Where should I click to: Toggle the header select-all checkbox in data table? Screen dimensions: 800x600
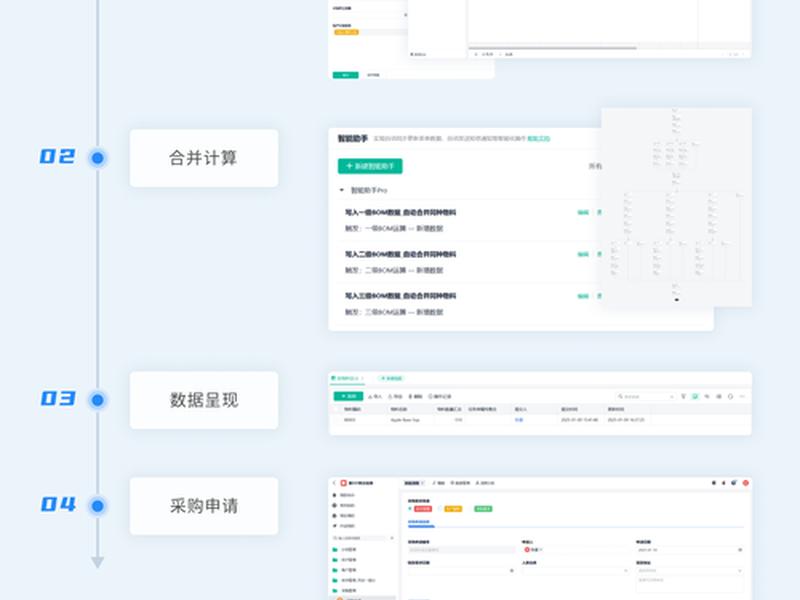click(x=335, y=409)
